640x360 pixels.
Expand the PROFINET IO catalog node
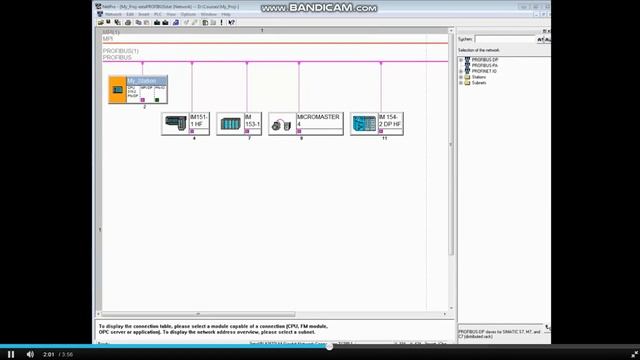461,71
